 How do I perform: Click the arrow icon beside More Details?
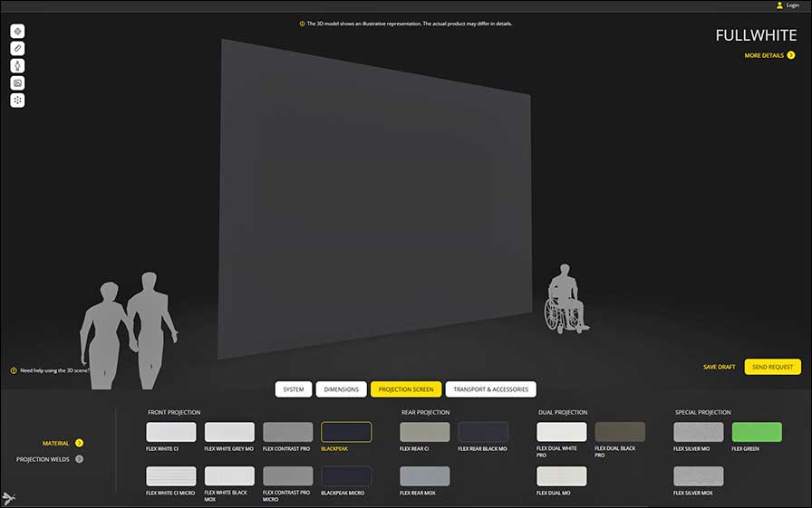pos(791,55)
